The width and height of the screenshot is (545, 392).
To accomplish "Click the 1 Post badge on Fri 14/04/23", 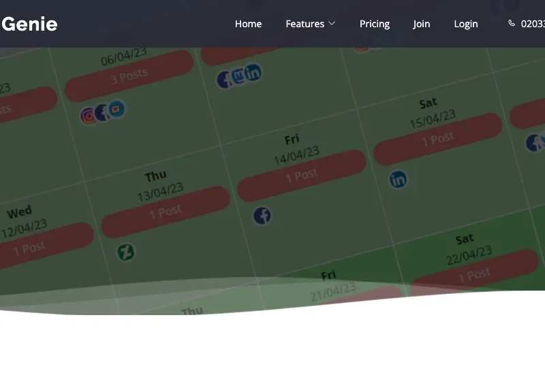I will point(301,175).
